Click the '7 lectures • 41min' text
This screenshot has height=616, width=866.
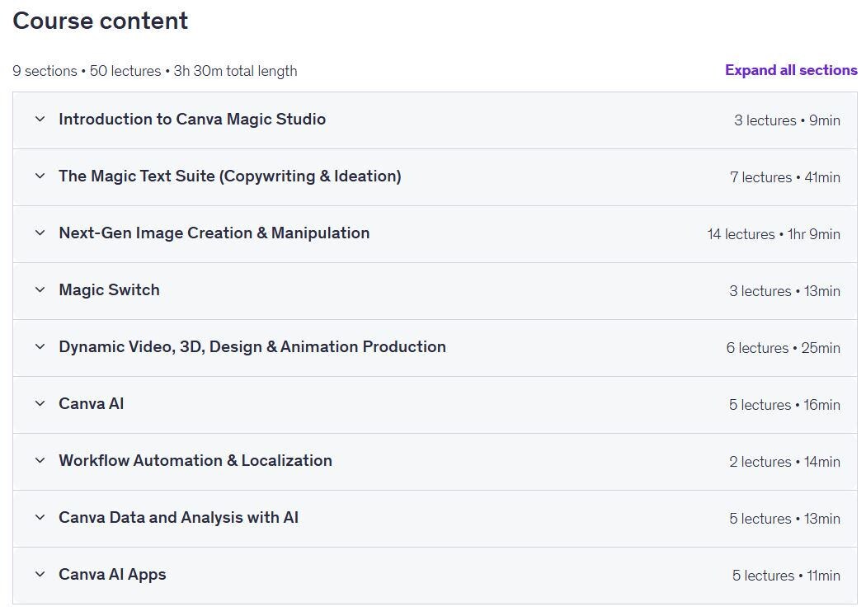point(785,177)
